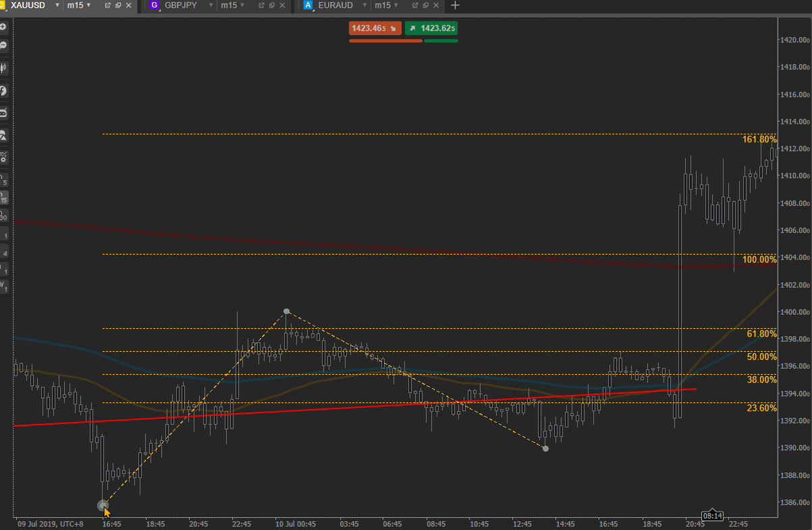Click EURAUD tab overlapping-squares icon
812x530 pixels.
point(425,5)
